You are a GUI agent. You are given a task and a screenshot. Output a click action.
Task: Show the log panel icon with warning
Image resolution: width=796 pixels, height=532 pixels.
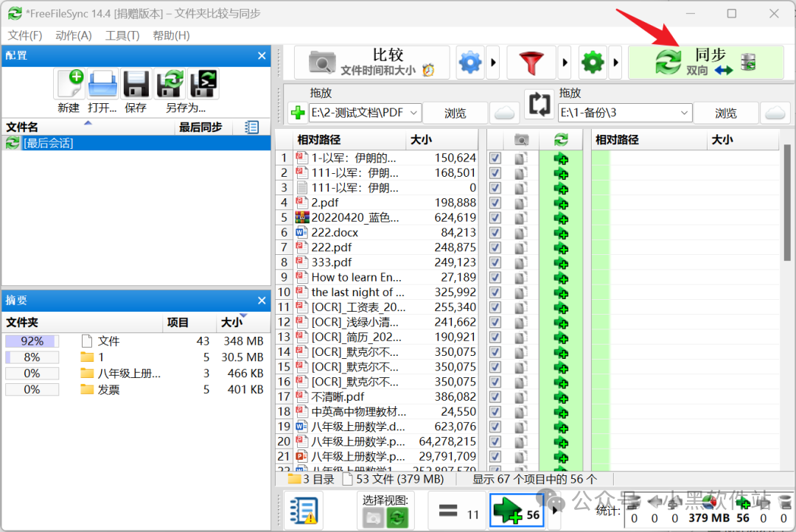pos(303,511)
